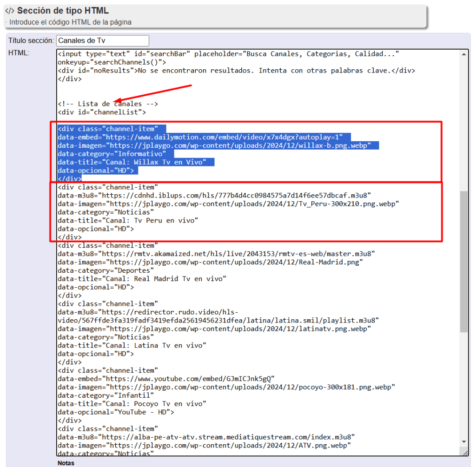Click the HTML textarea scrollbar thumb
Screen dimensions: 476x467
point(463,262)
